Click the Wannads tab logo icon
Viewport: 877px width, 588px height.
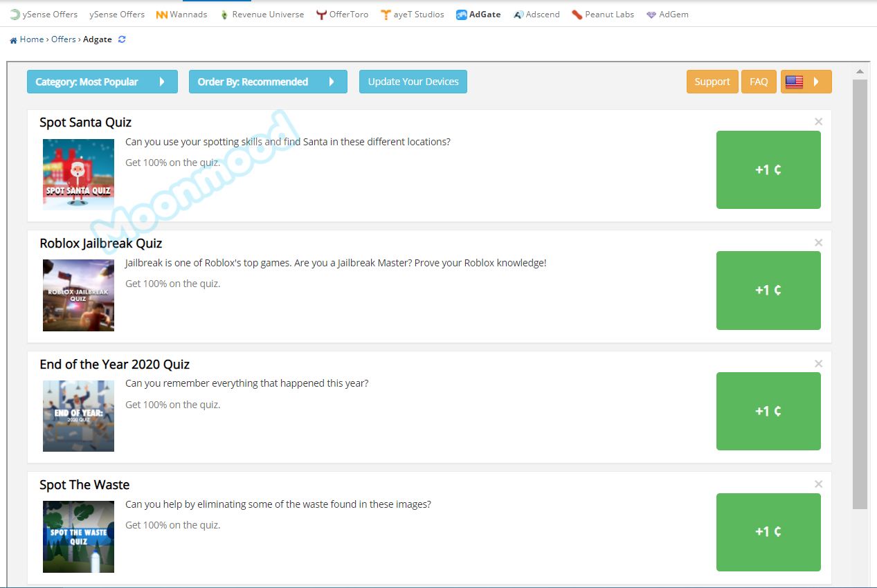[162, 15]
